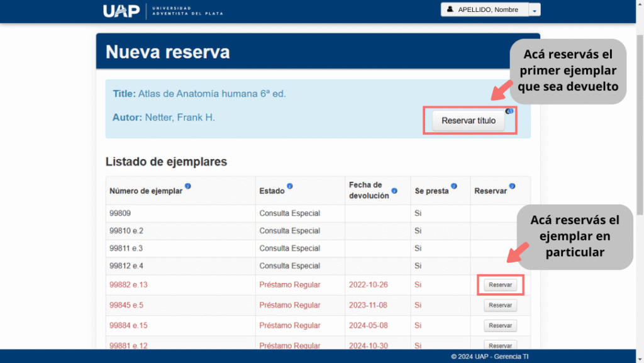Reserve copy 99884 e.15

500,326
